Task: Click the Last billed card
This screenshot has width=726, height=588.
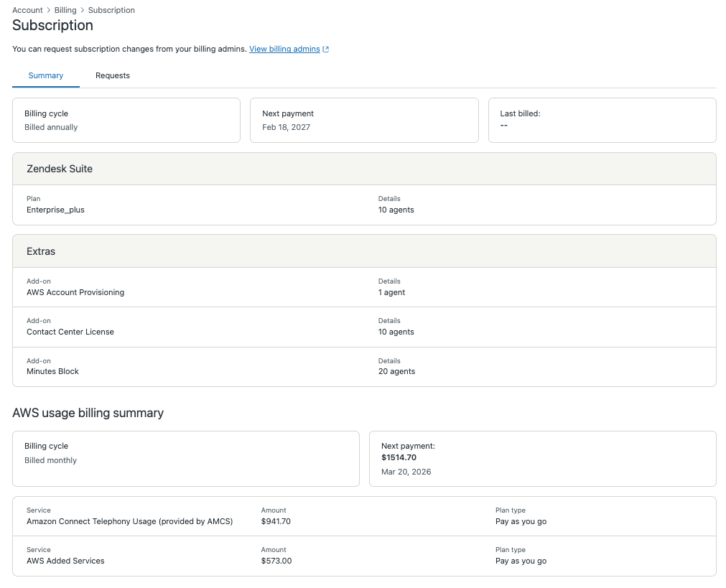Action: pyautogui.click(x=602, y=121)
